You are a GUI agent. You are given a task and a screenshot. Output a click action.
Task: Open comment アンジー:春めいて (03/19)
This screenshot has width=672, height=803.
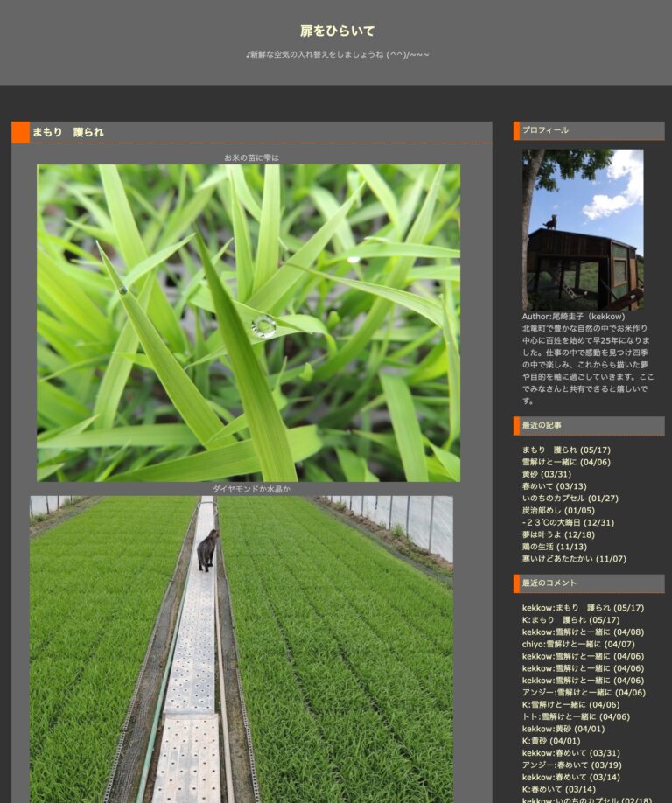click(x=571, y=765)
